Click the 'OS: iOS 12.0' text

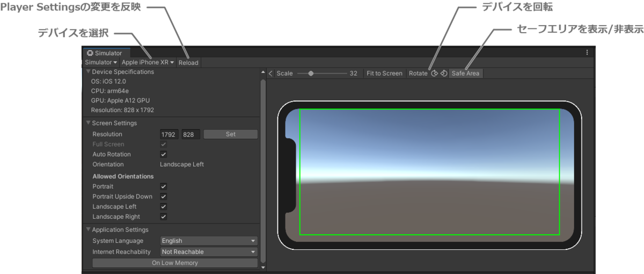(x=108, y=82)
